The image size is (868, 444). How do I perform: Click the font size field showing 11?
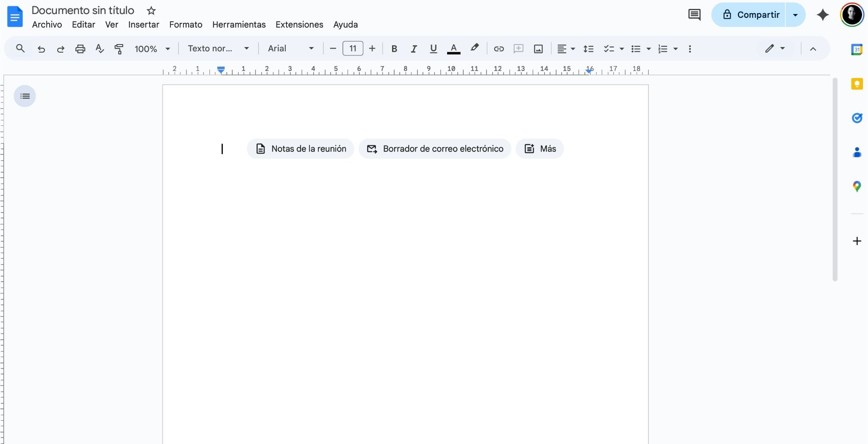click(353, 49)
